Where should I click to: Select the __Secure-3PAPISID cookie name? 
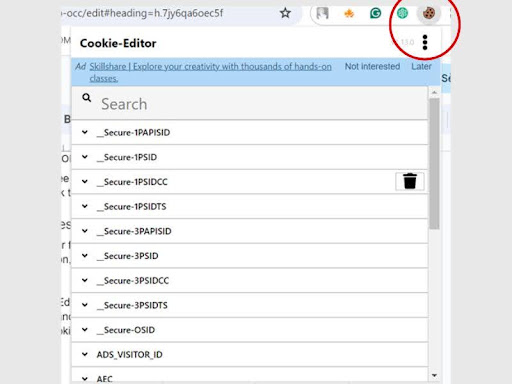tap(134, 231)
